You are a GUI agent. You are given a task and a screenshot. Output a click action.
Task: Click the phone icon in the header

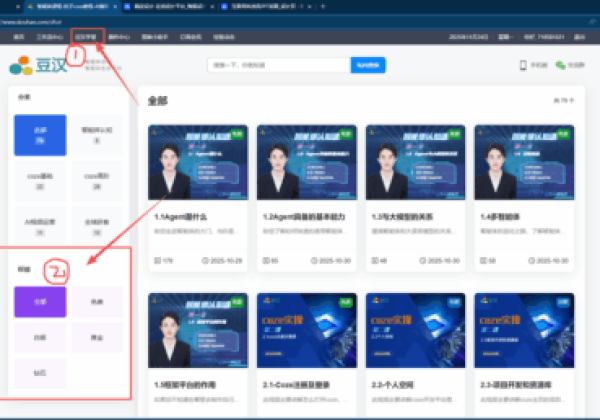(x=523, y=65)
